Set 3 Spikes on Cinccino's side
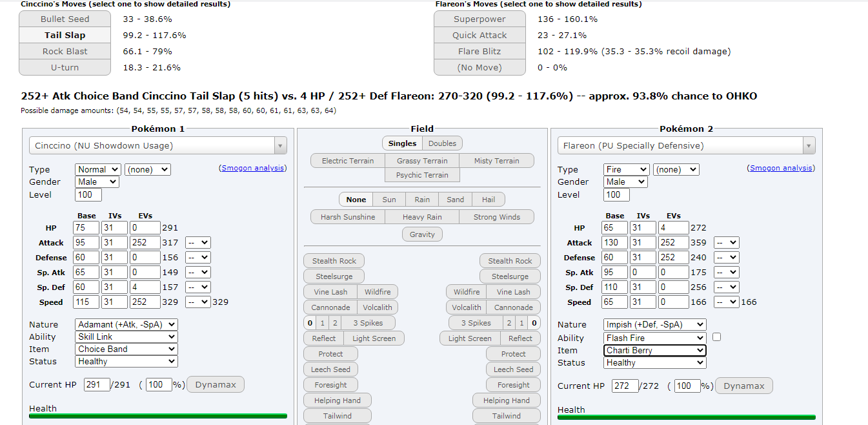Screen dimensions: 868x425 point(368,323)
